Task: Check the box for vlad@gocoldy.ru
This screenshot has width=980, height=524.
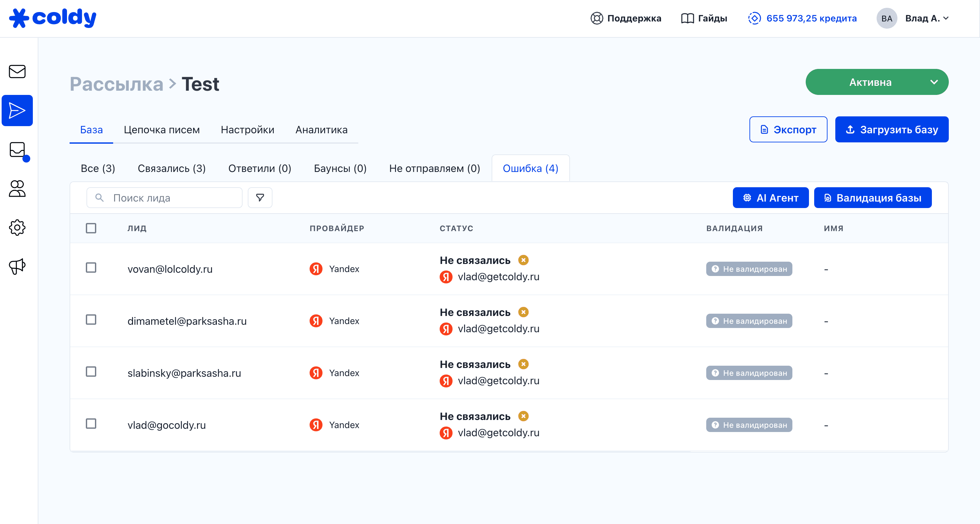Action: pyautogui.click(x=91, y=424)
